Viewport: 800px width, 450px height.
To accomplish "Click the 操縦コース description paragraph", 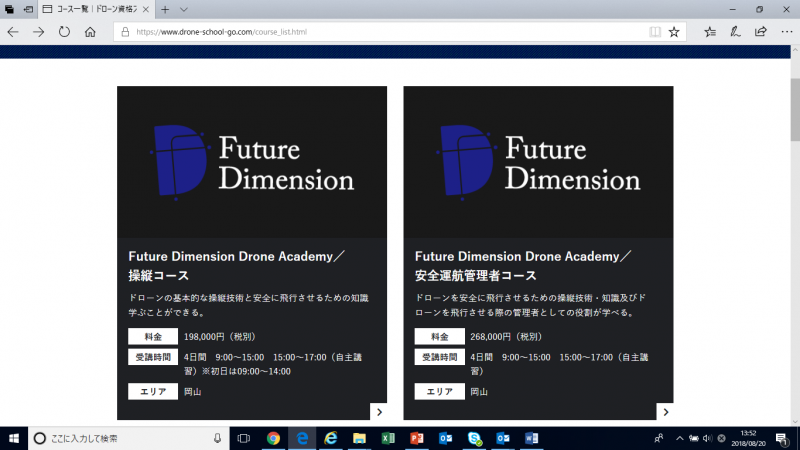I will point(248,305).
